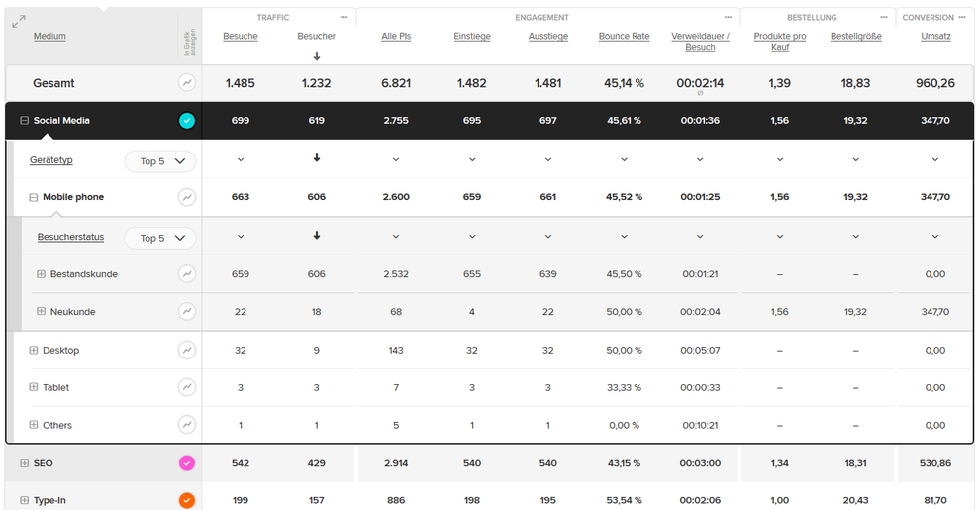Viewport: 980px width, 510px height.
Task: Sort by Besuche column header
Action: tap(241, 37)
